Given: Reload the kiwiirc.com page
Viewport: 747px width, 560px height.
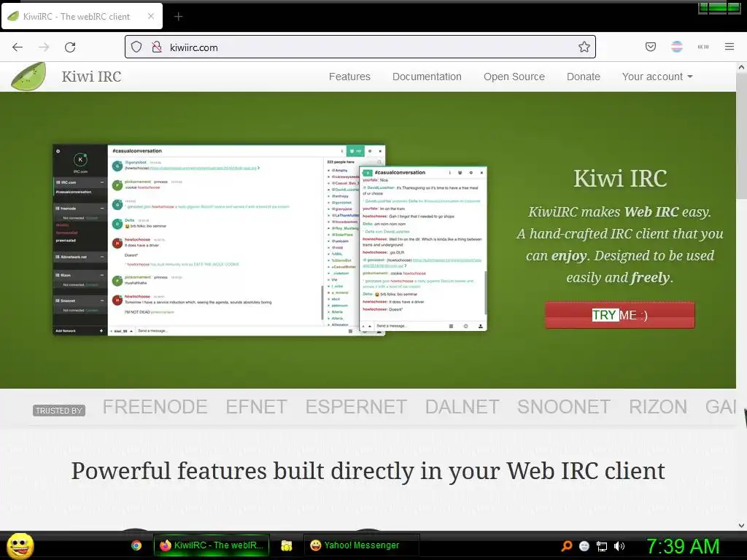Looking at the screenshot, I should click(x=70, y=47).
